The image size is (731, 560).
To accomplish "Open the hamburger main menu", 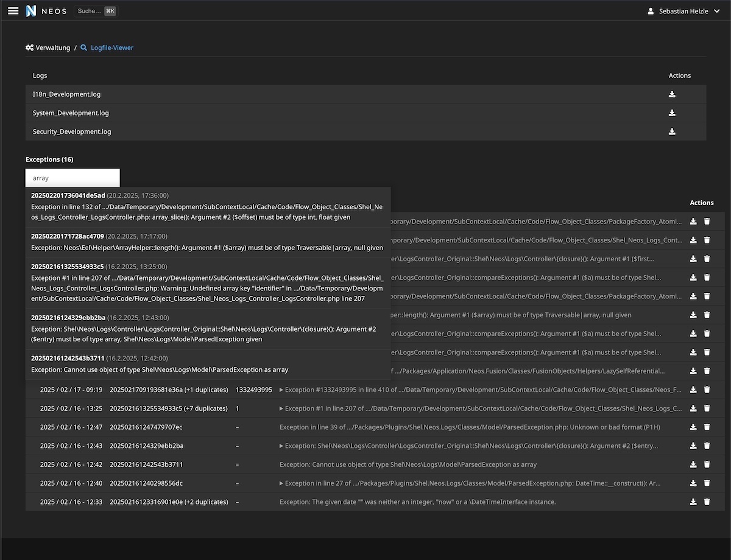I will click(x=13, y=10).
